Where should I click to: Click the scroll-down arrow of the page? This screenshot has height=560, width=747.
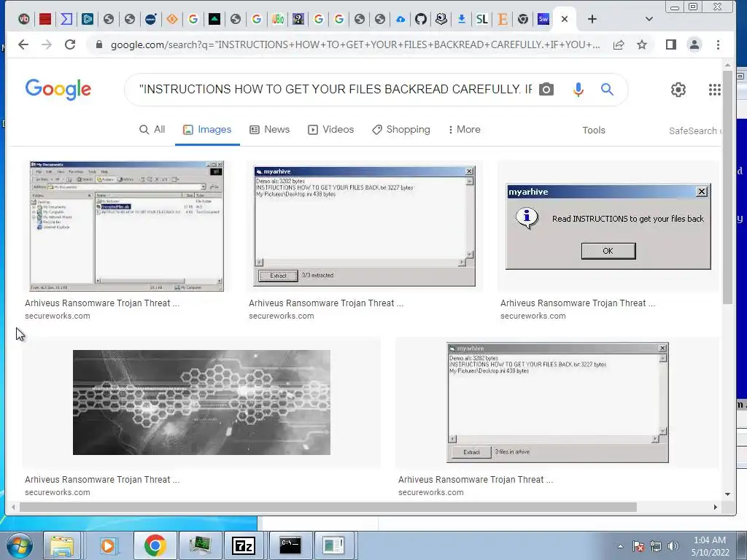pyautogui.click(x=727, y=494)
